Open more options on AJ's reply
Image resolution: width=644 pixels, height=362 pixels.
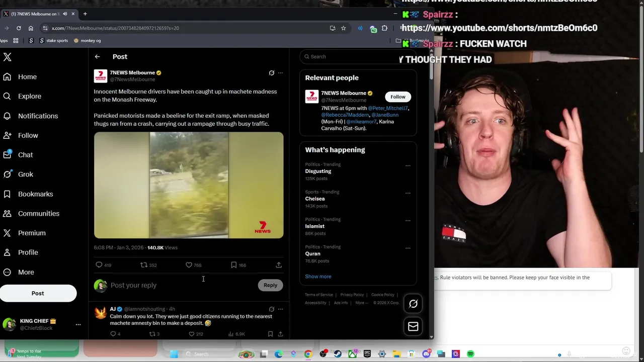[281, 309]
